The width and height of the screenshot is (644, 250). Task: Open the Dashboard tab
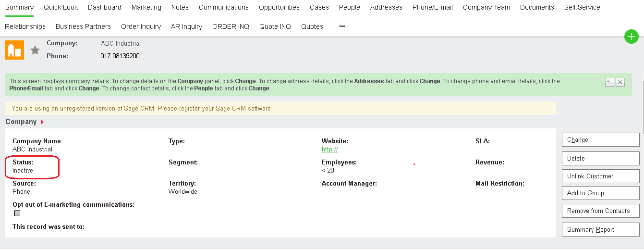point(105,7)
